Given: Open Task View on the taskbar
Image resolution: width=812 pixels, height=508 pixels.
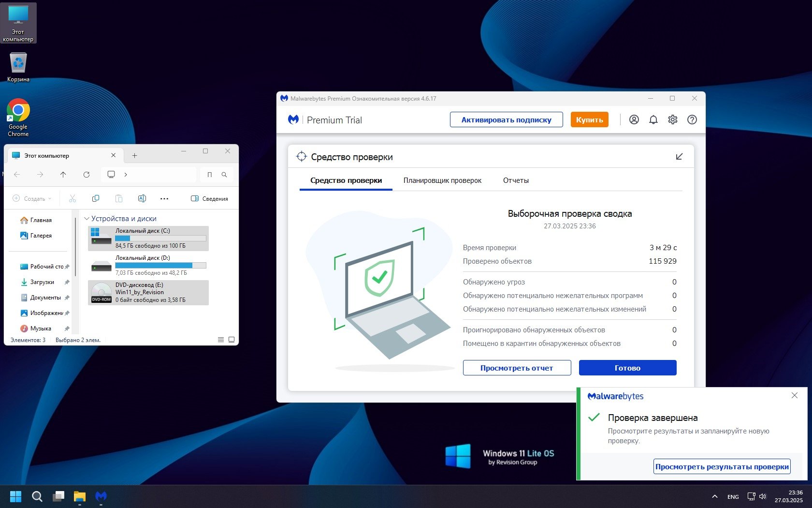Looking at the screenshot, I should (58, 496).
